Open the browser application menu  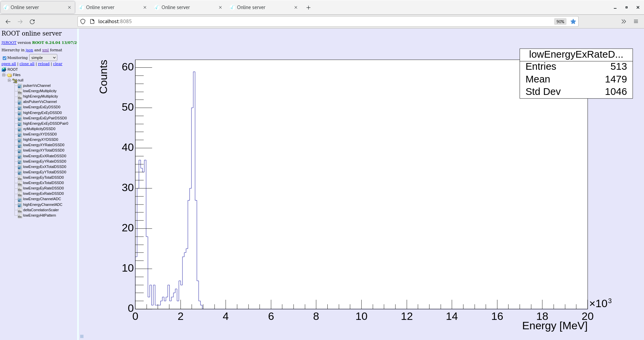pyautogui.click(x=636, y=21)
